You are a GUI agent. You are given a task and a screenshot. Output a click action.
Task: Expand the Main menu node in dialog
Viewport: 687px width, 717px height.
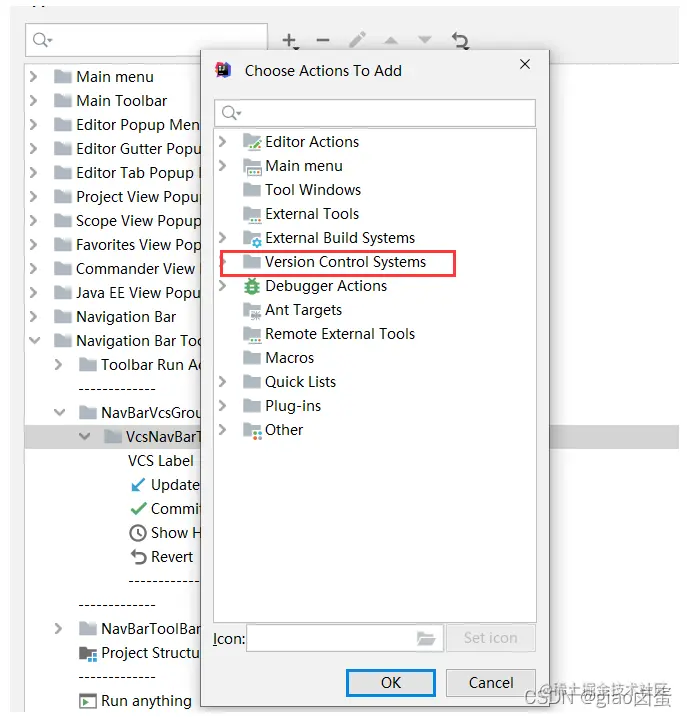[x=223, y=166]
